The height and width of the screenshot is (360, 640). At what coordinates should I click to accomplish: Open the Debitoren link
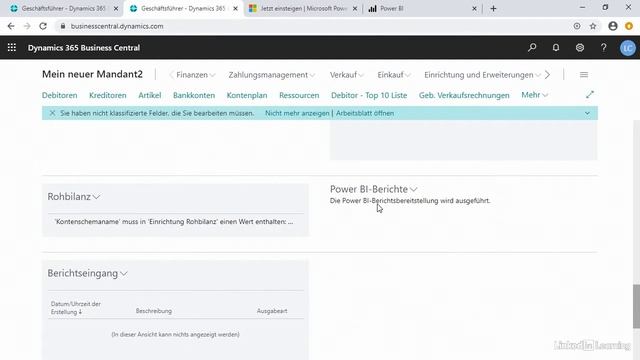click(x=60, y=95)
